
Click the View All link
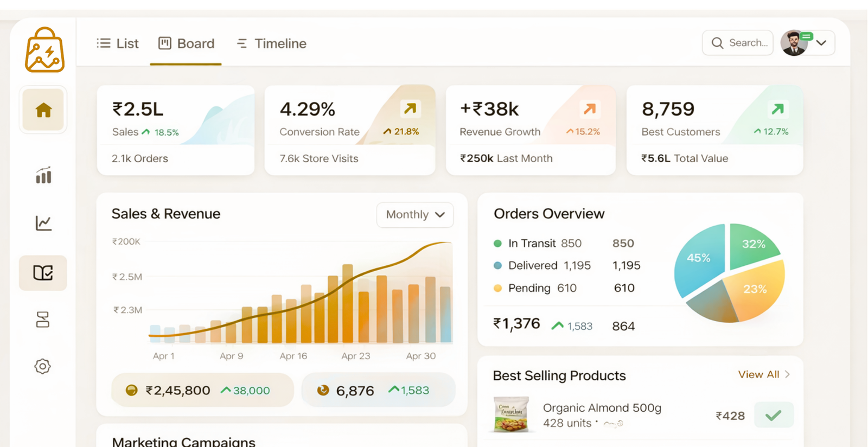click(764, 374)
